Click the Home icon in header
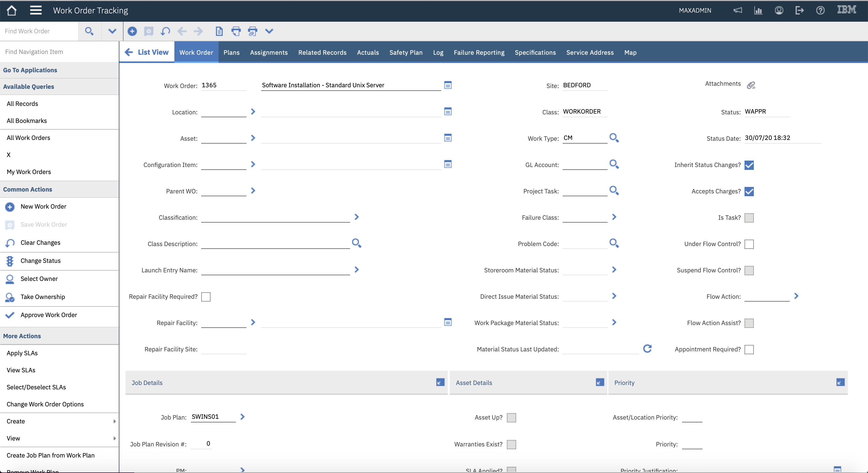This screenshot has height=473, width=868. (11, 10)
